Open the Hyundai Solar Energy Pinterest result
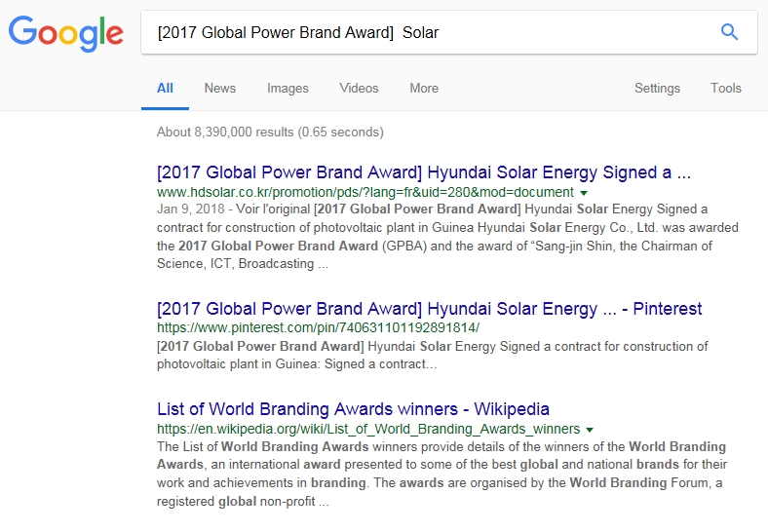This screenshot has height=532, width=768. click(429, 309)
